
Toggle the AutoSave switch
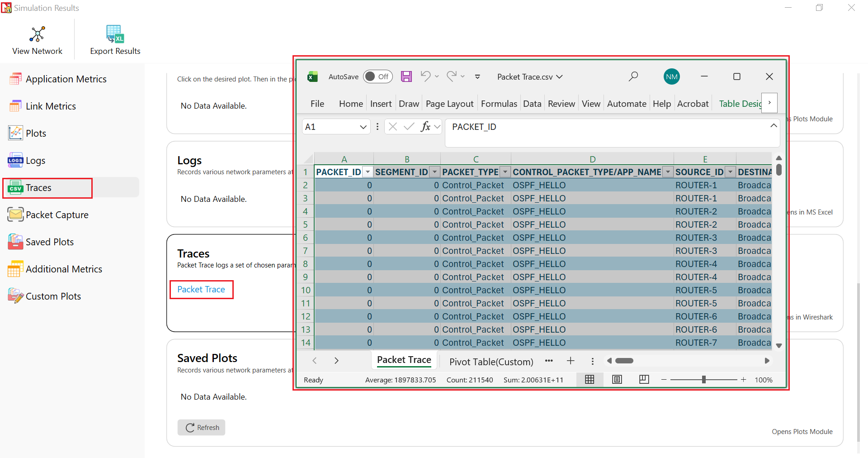tap(378, 76)
